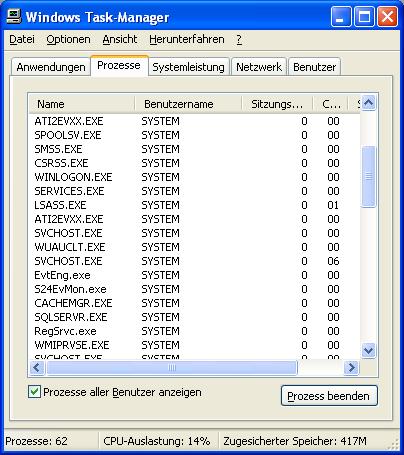Uncheck Prozesse aller Benutzer anzeigen
Image resolution: width=404 pixels, height=455 pixels.
(34, 392)
